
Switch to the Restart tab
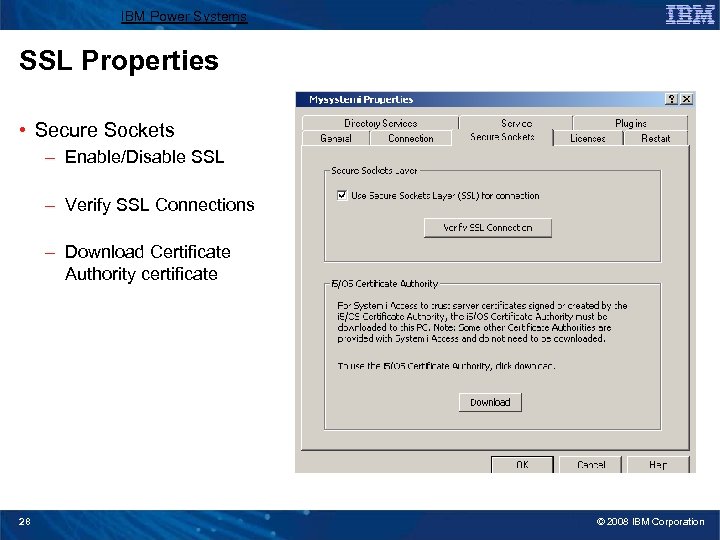click(x=655, y=138)
